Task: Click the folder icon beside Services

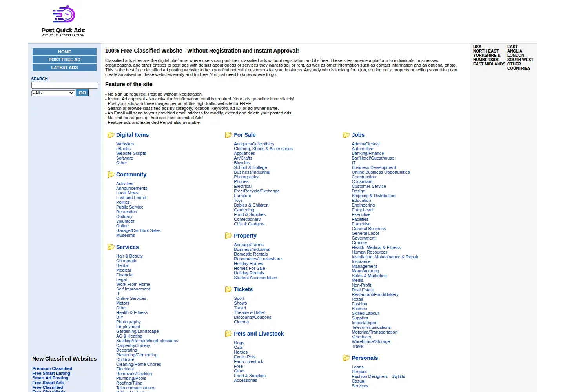Action: pyautogui.click(x=111, y=247)
